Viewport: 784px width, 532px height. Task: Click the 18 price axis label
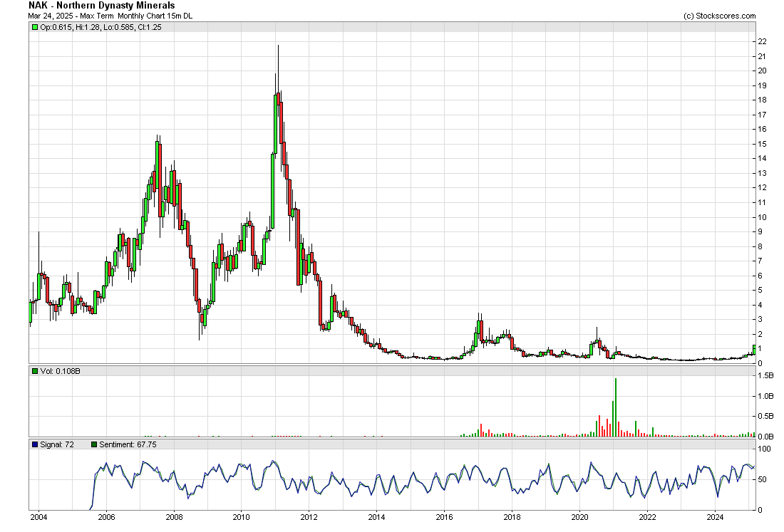pyautogui.click(x=763, y=100)
